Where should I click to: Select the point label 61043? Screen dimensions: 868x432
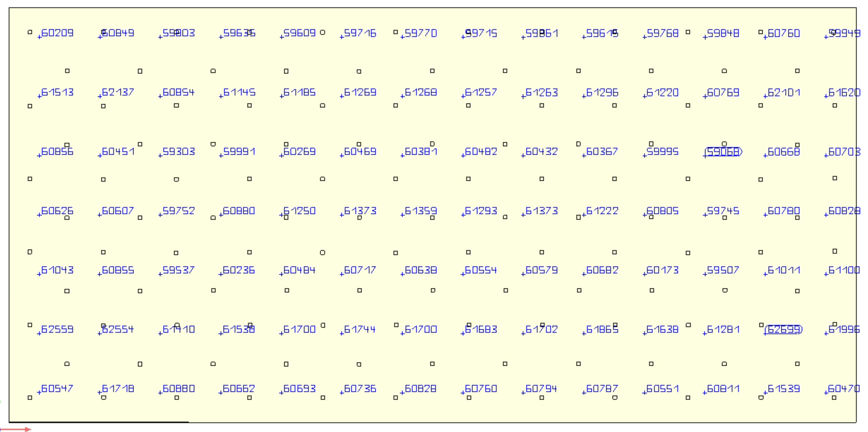(x=57, y=270)
